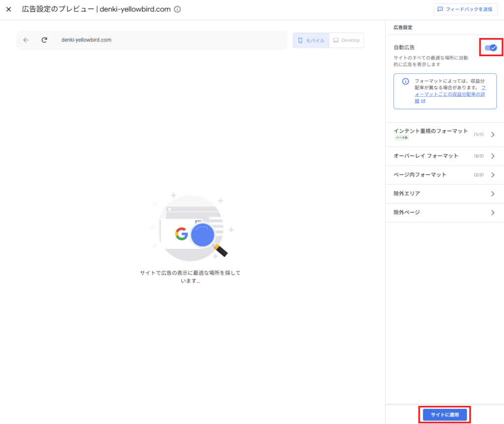Expand ページ内フォーマット section
This screenshot has height=424, width=504.
point(445,175)
